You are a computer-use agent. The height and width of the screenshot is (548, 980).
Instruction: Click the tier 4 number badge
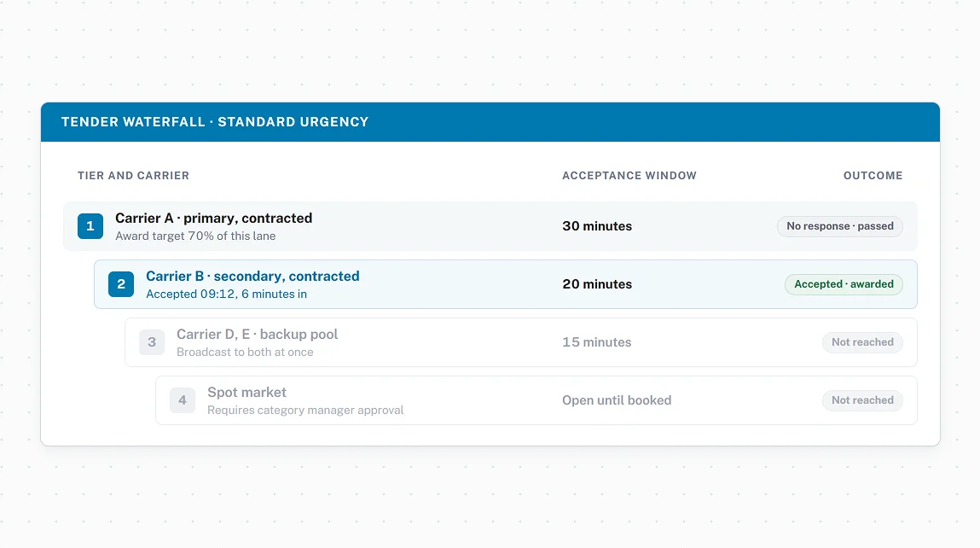click(183, 400)
